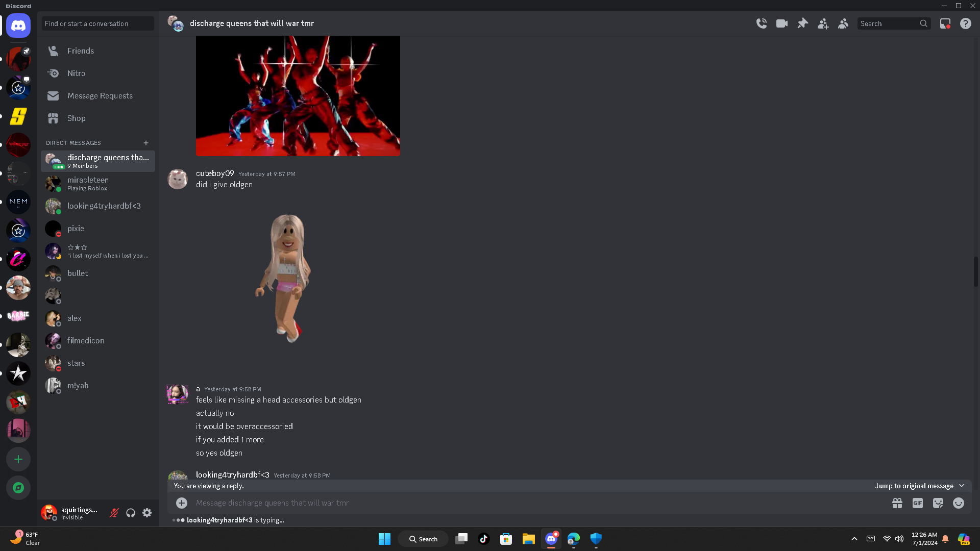Open DM with looking4tryhardbf<3
980x551 pixels.
[x=97, y=206]
